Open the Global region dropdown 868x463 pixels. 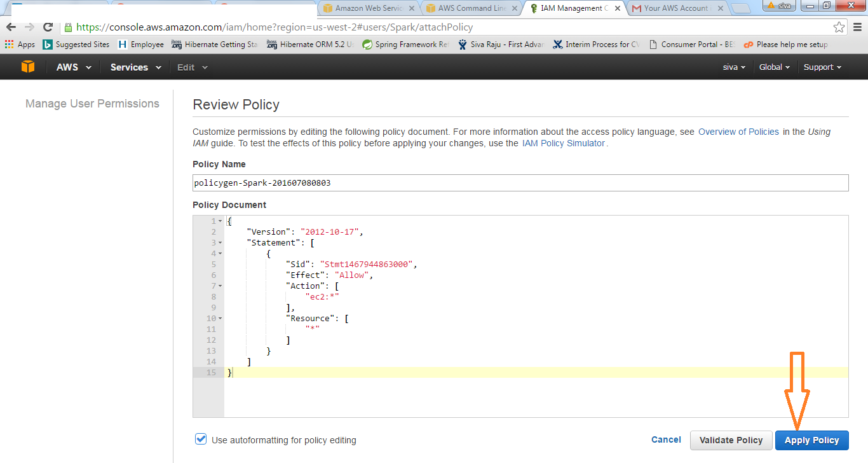click(x=775, y=67)
